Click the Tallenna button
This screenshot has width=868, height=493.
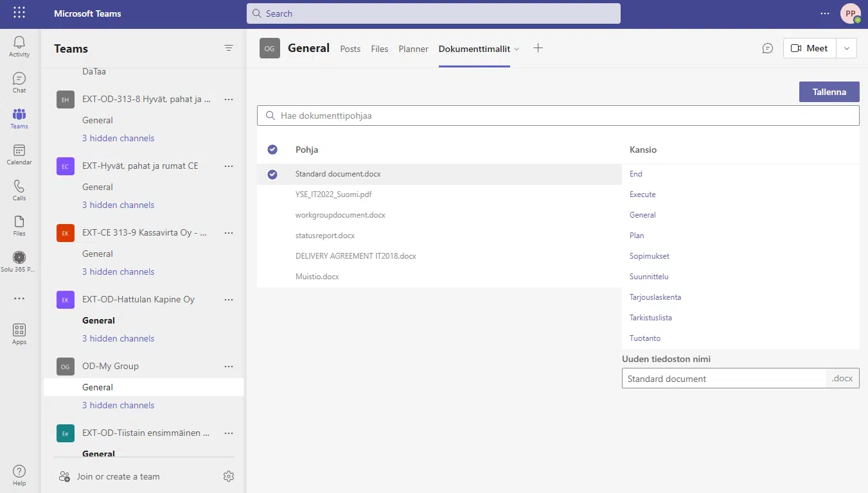click(829, 92)
